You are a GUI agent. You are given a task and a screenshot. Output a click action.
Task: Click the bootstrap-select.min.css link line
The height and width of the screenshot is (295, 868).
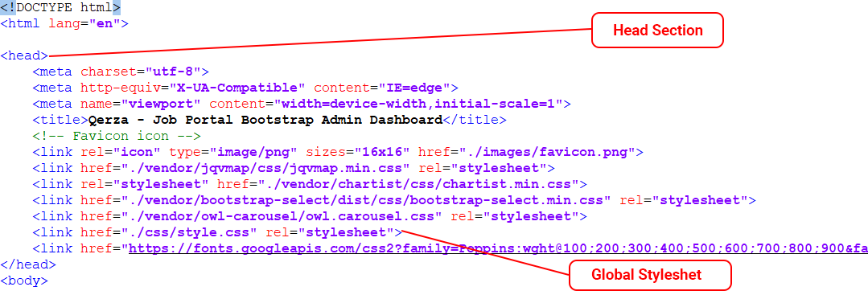394,200
